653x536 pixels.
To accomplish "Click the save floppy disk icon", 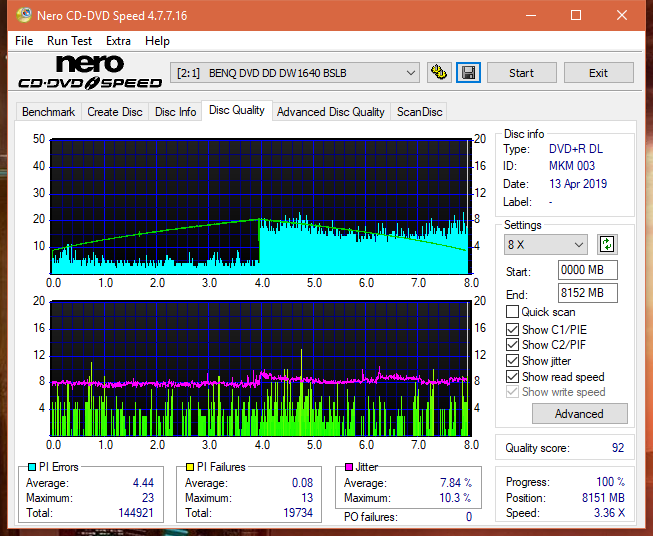I will (x=469, y=73).
